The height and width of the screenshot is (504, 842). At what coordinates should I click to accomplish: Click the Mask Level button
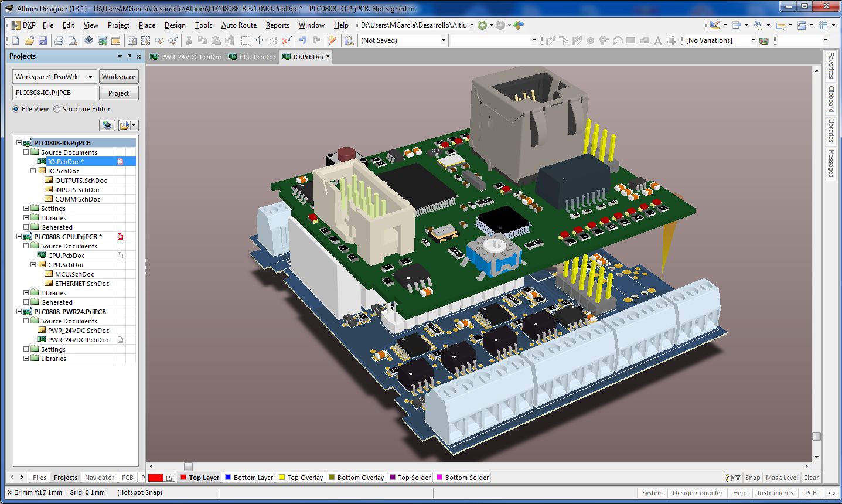pos(782,478)
